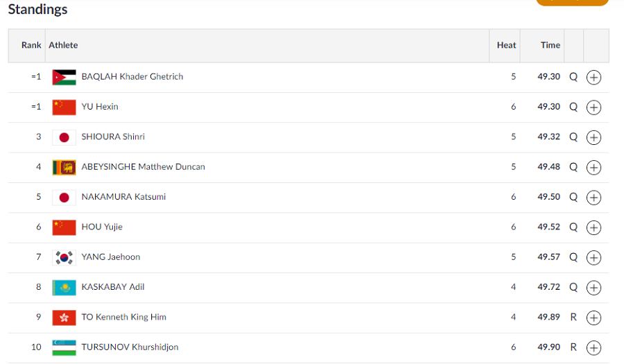Click the orange button at top right

tap(572, 2)
